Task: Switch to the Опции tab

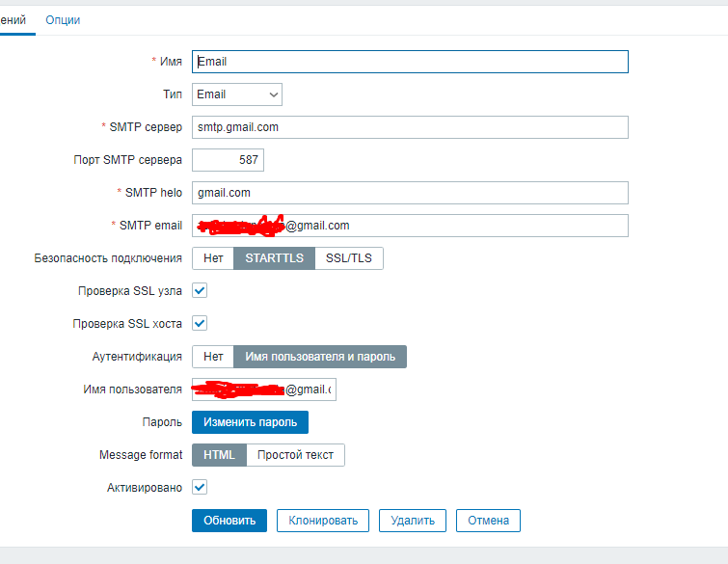Action: [63, 20]
